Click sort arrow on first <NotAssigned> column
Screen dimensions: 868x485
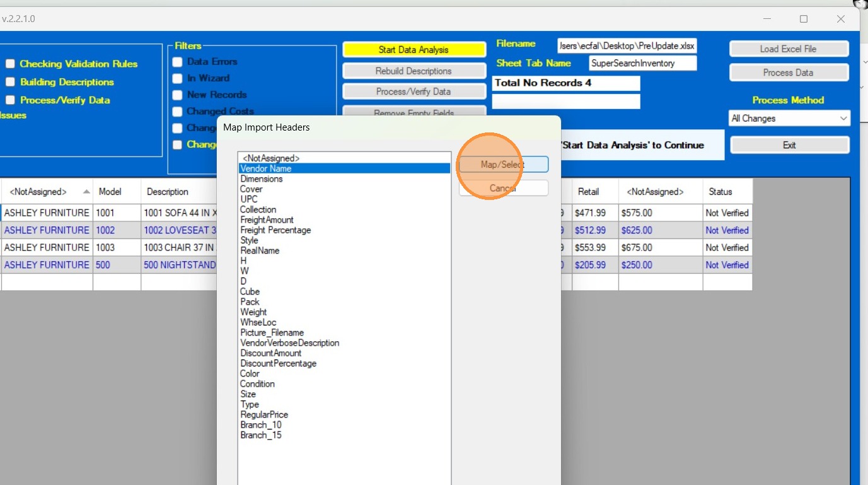pos(86,192)
